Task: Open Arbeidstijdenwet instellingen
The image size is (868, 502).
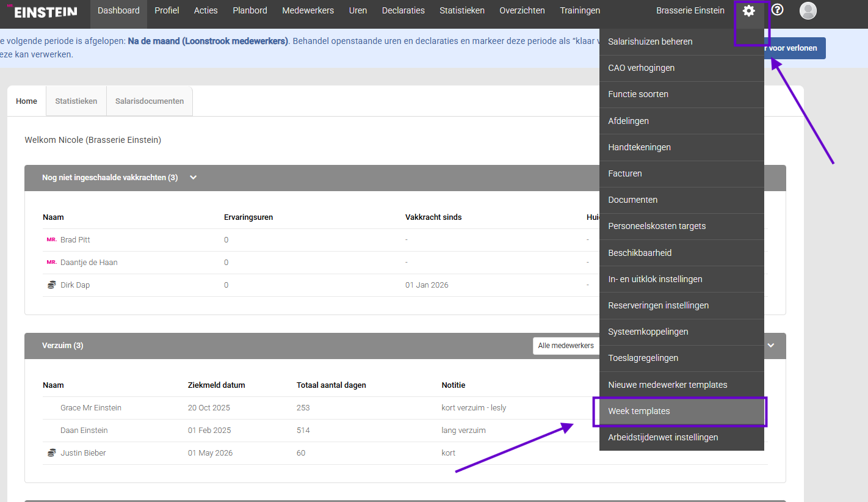Action: [x=682, y=437]
